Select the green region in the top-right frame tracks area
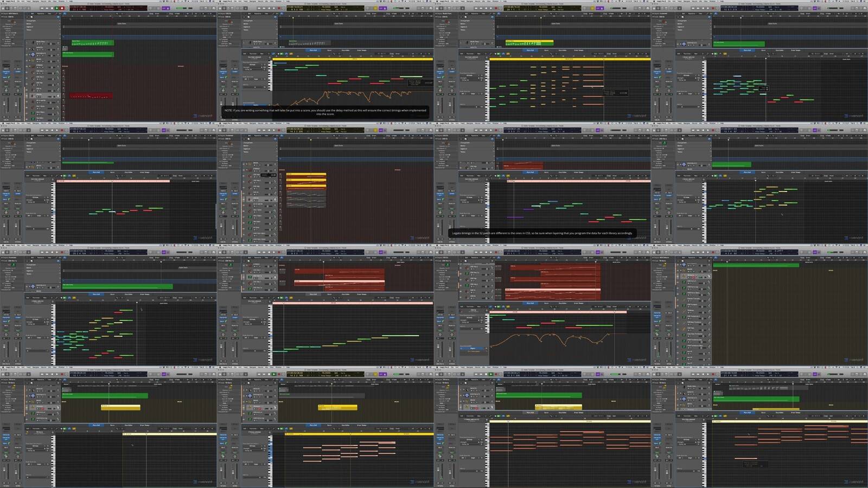This screenshot has height=488, width=868. point(739,44)
